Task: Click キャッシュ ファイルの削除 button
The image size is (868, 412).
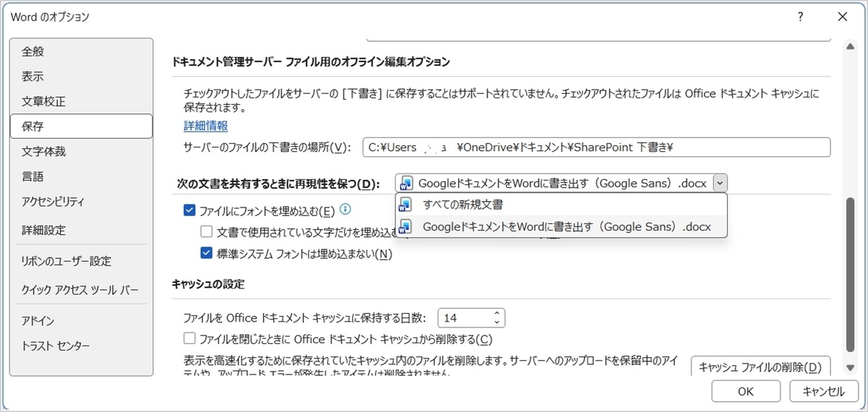Action: click(x=760, y=366)
